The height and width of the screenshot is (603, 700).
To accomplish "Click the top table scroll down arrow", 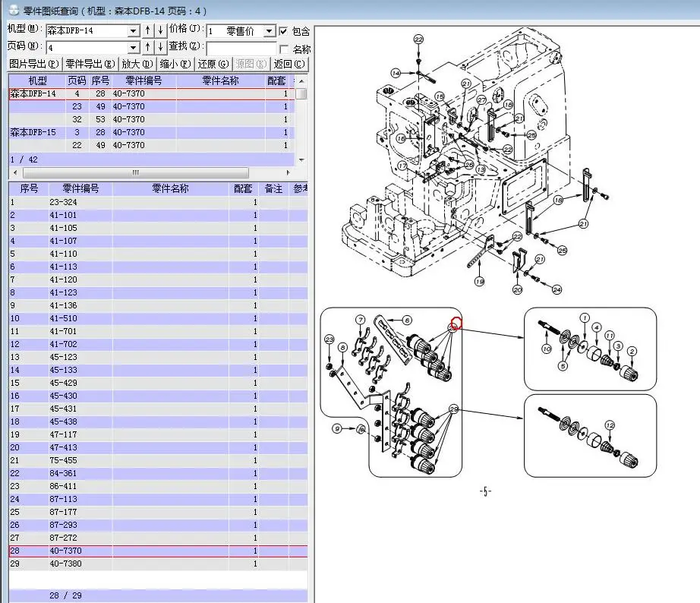I will coord(301,159).
